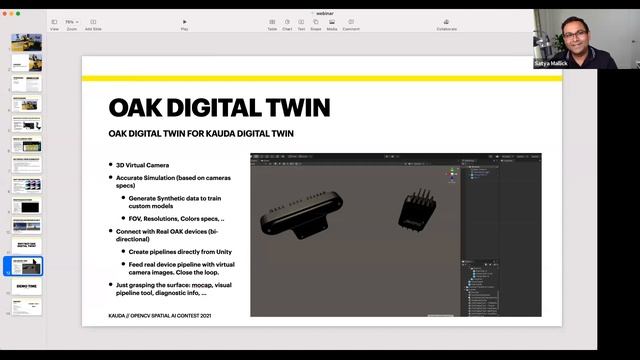
Task: Select slide 4 thumbnail in navigator
Action: pyautogui.click(x=27, y=104)
